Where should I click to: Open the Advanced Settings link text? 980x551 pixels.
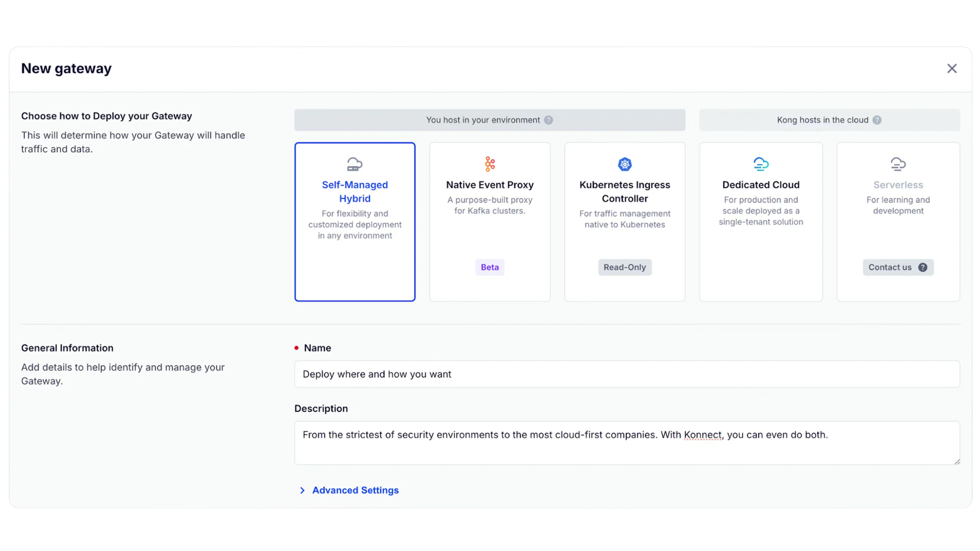[355, 490]
